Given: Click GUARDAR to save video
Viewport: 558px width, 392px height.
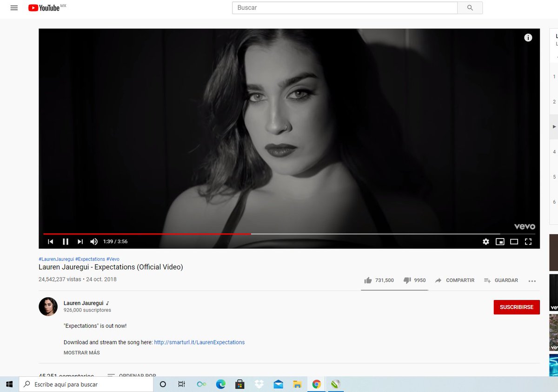Looking at the screenshot, I should click(501, 280).
